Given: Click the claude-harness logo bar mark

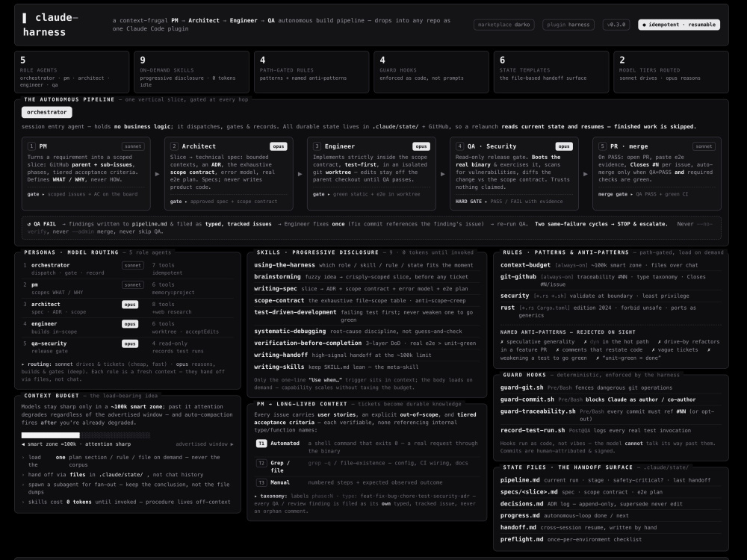Looking at the screenshot, I should [x=25, y=18].
